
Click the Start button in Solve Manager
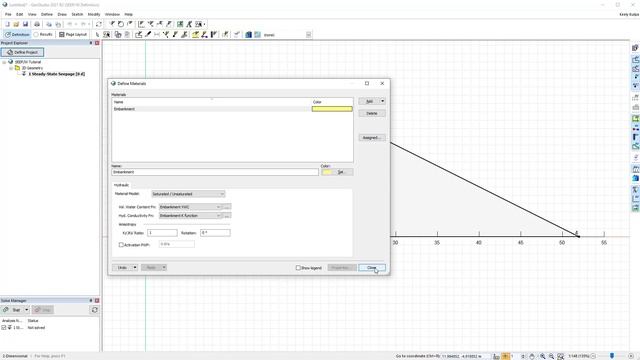coord(12,310)
